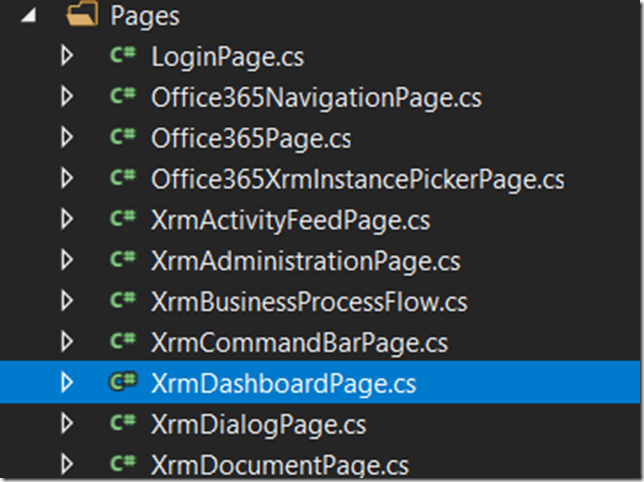
Task: Expand XrmAdministrationPage.cs node
Action: [67, 260]
